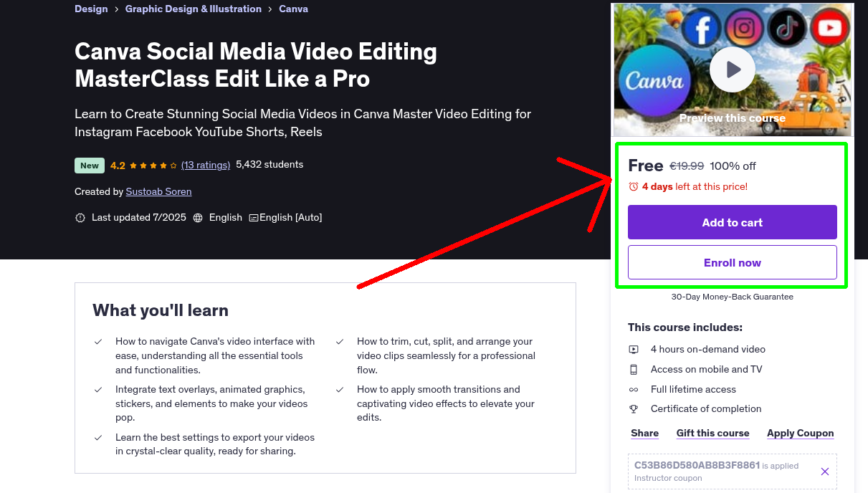Click '30-Day Money-Back Guarantee' text
Screen dimensions: 868x493
(x=733, y=297)
